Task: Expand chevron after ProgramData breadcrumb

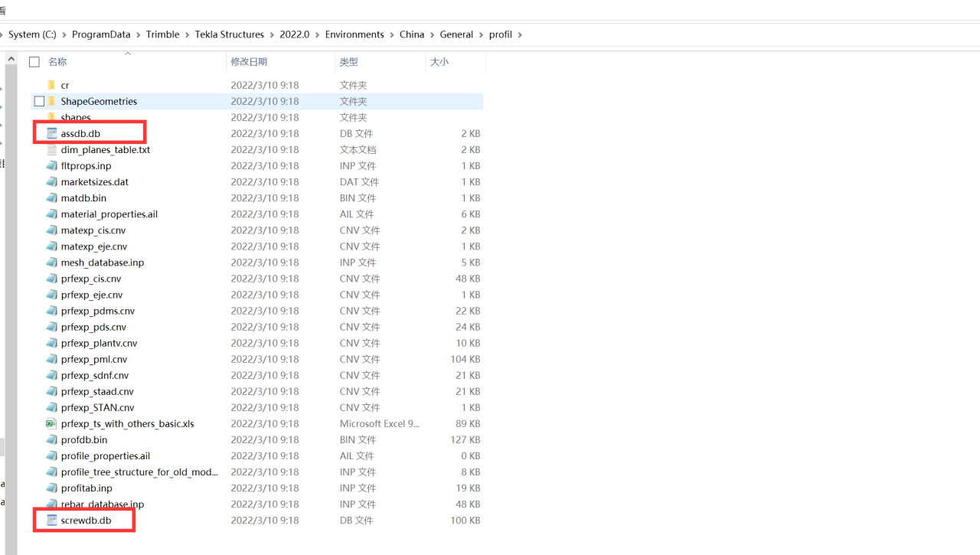Action: pyautogui.click(x=139, y=34)
